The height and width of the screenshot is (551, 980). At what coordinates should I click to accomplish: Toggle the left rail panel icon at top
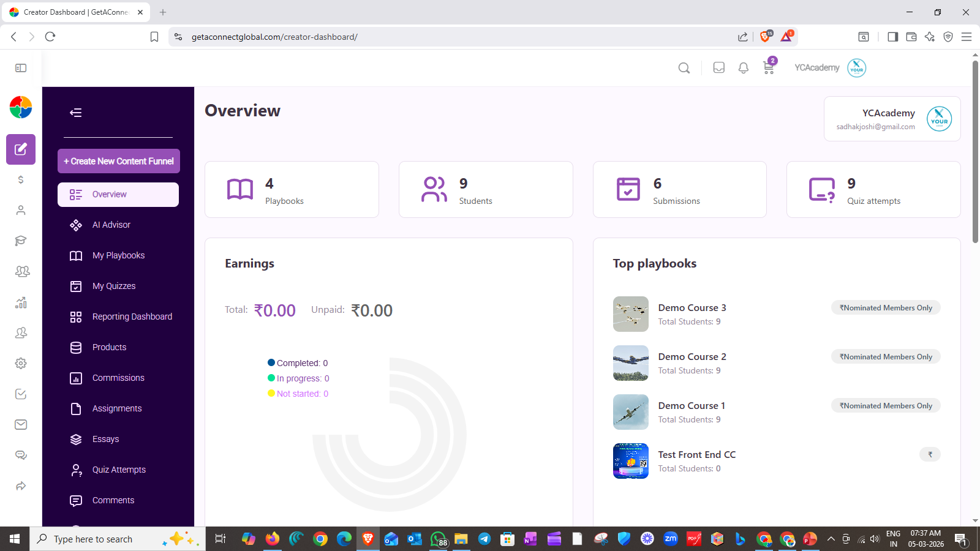point(21,68)
